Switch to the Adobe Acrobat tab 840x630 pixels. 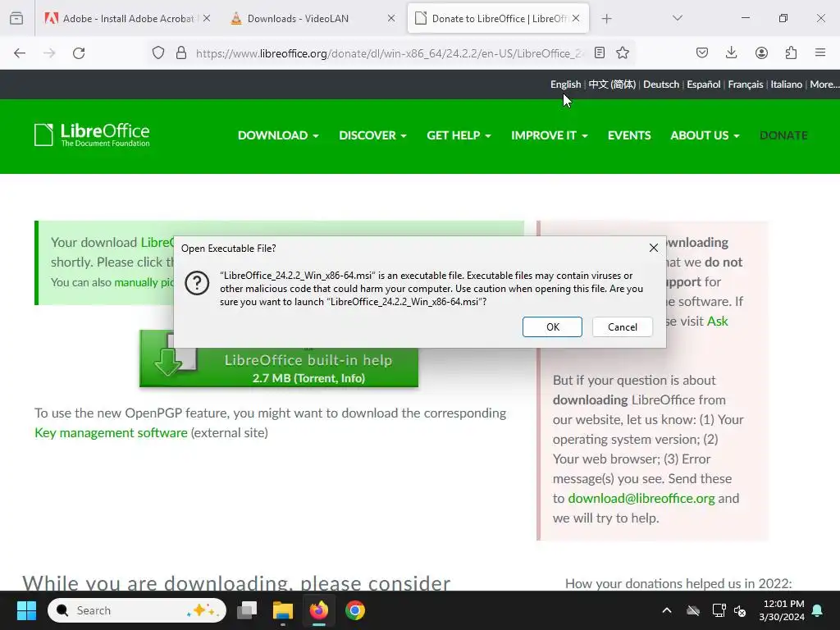(x=127, y=18)
